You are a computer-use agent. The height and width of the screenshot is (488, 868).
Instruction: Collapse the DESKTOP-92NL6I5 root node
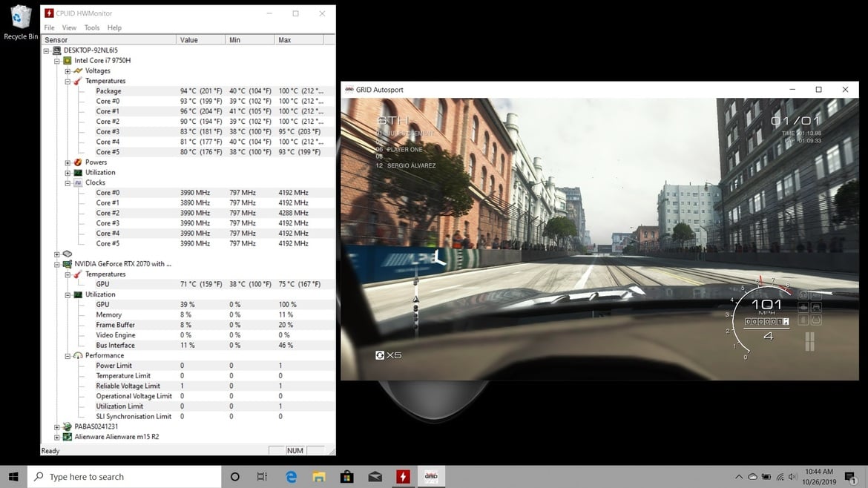pyautogui.click(x=47, y=51)
